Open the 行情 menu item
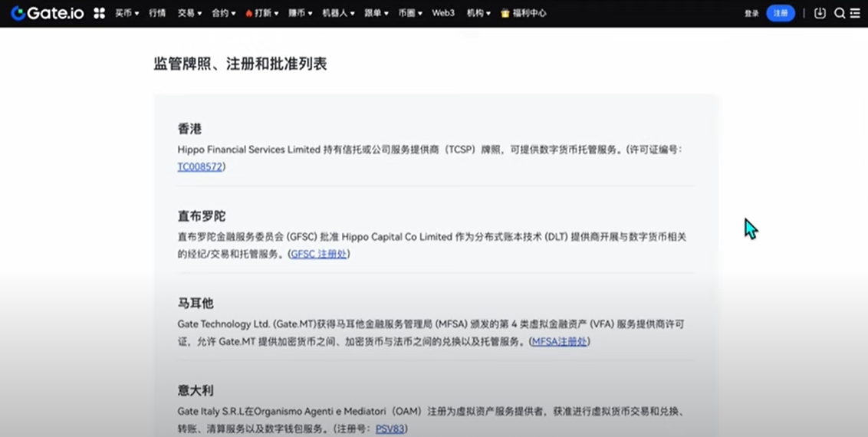Image resolution: width=868 pixels, height=437 pixels. (157, 13)
